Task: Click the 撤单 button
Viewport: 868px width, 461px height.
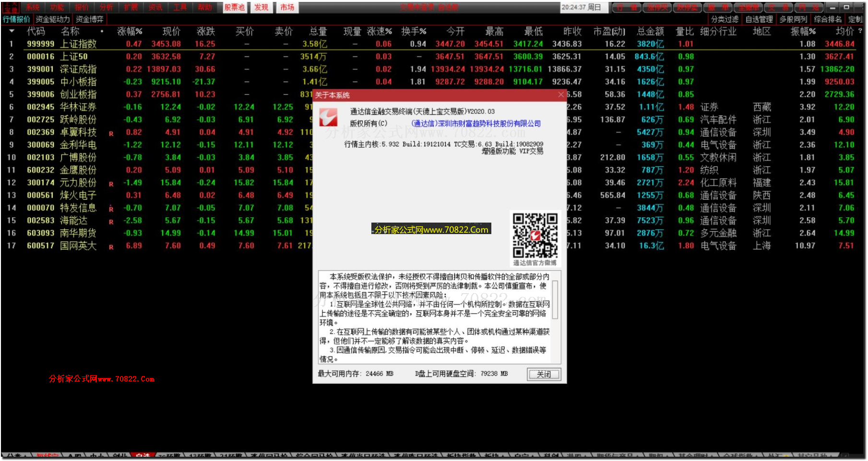Action: pos(718,8)
